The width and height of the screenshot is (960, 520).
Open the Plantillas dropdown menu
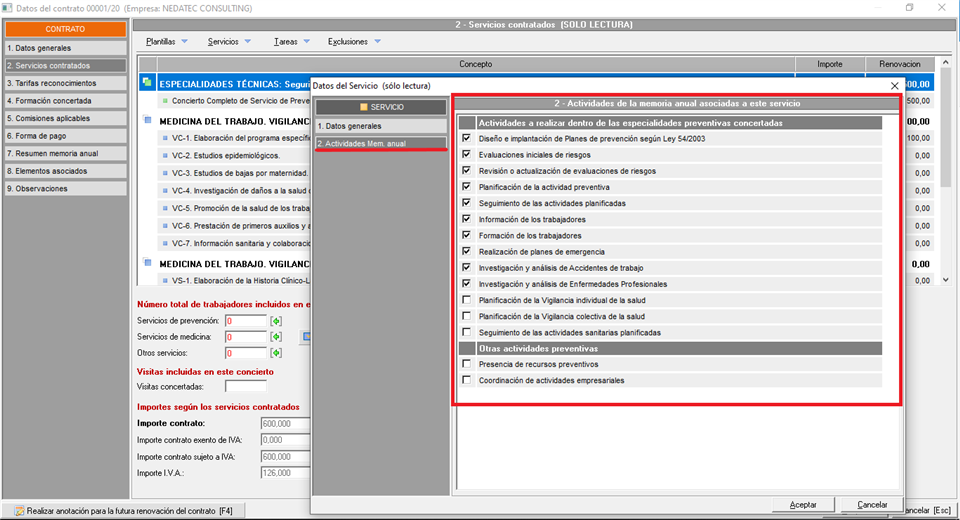(167, 42)
